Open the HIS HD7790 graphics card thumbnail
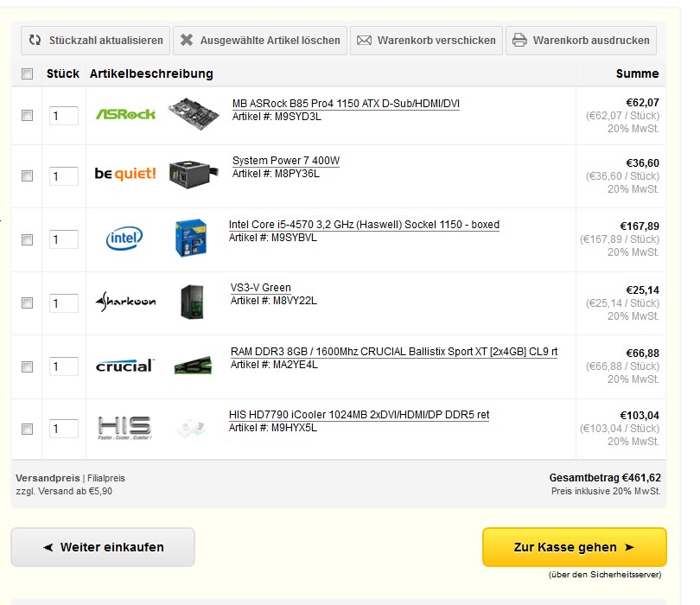The height and width of the screenshot is (605, 700). (x=191, y=428)
